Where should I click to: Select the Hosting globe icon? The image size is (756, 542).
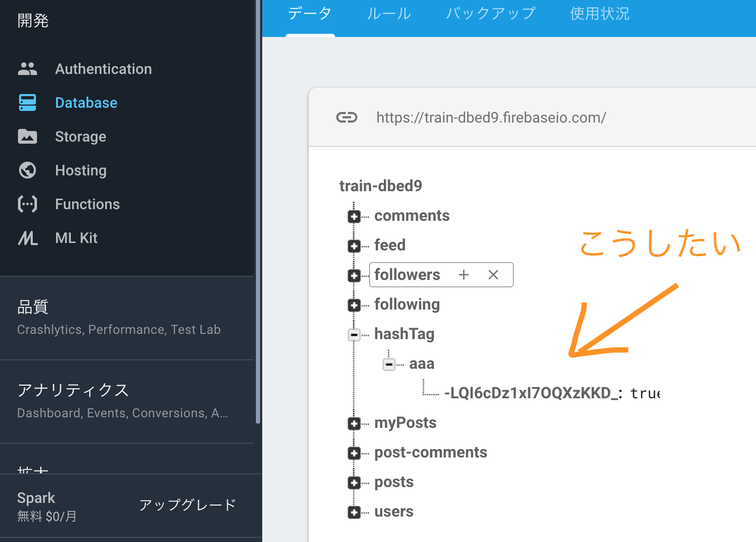pyautogui.click(x=27, y=170)
